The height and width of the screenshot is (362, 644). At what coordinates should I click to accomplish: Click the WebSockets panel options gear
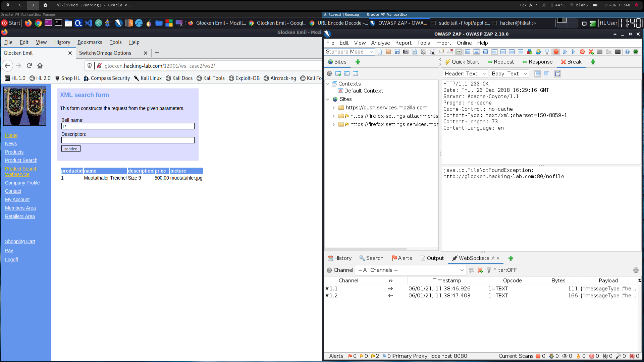point(636,270)
